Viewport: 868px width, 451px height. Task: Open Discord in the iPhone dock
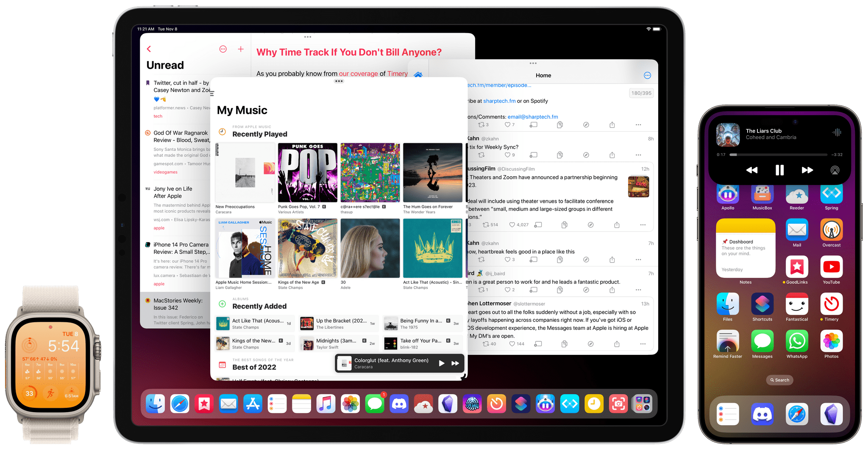point(762,414)
